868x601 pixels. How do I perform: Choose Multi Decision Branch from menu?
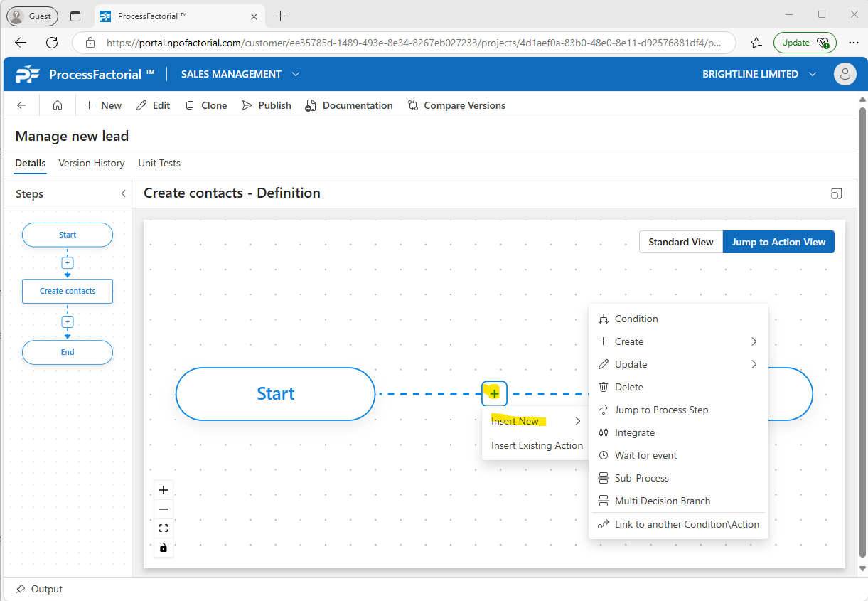tap(662, 501)
